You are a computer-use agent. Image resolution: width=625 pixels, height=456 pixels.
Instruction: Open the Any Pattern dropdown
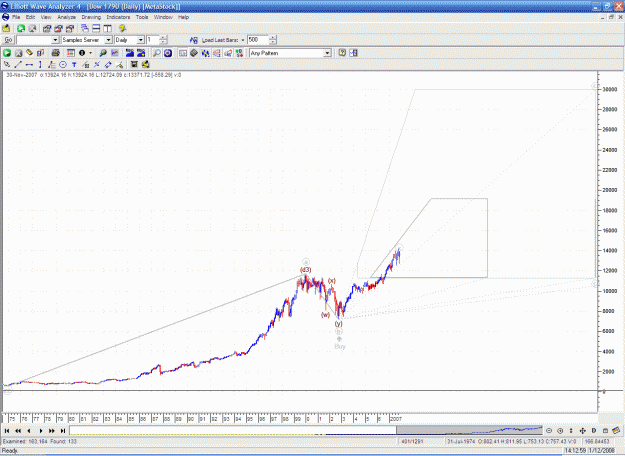tap(327, 53)
